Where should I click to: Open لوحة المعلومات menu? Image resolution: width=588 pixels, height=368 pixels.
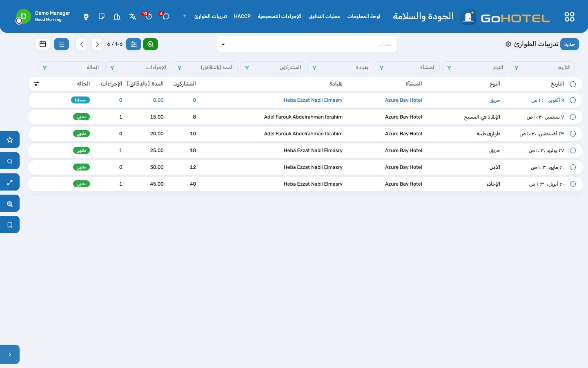click(x=364, y=16)
